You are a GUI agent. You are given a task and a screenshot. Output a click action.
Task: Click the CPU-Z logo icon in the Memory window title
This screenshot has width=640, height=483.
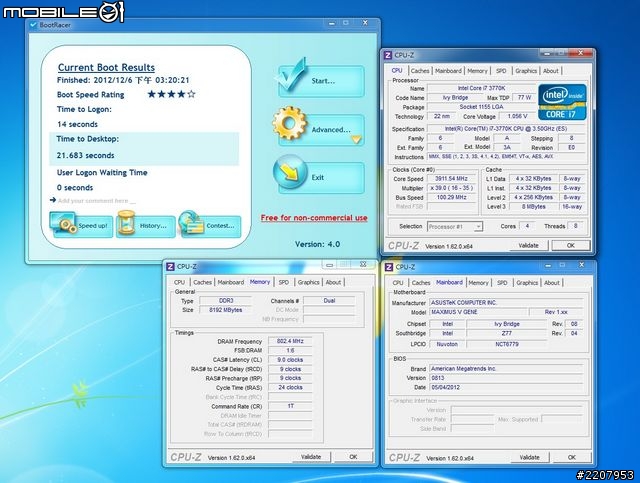pos(170,267)
